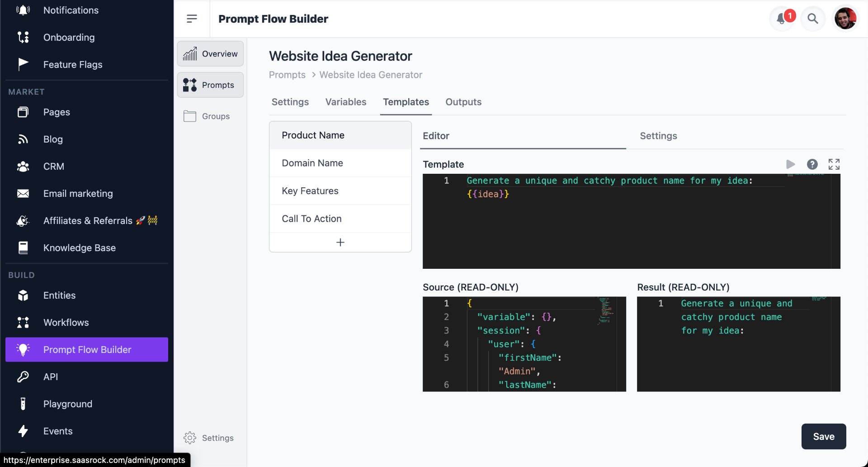Screen dimensions: 868x467
Task: Open the global search magnifier
Action: 813,19
